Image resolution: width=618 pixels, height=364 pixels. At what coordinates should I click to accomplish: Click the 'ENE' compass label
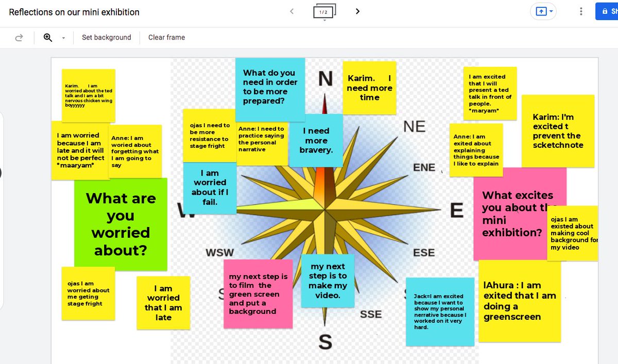(424, 168)
